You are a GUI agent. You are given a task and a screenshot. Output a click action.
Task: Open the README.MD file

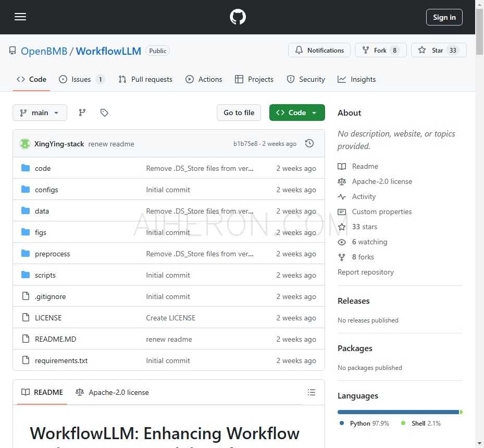(x=56, y=339)
